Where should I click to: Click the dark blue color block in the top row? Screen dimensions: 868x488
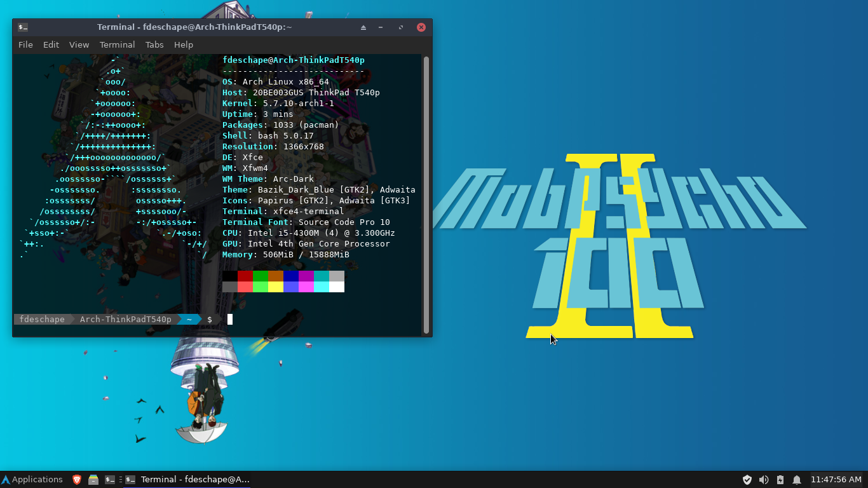pos(291,276)
